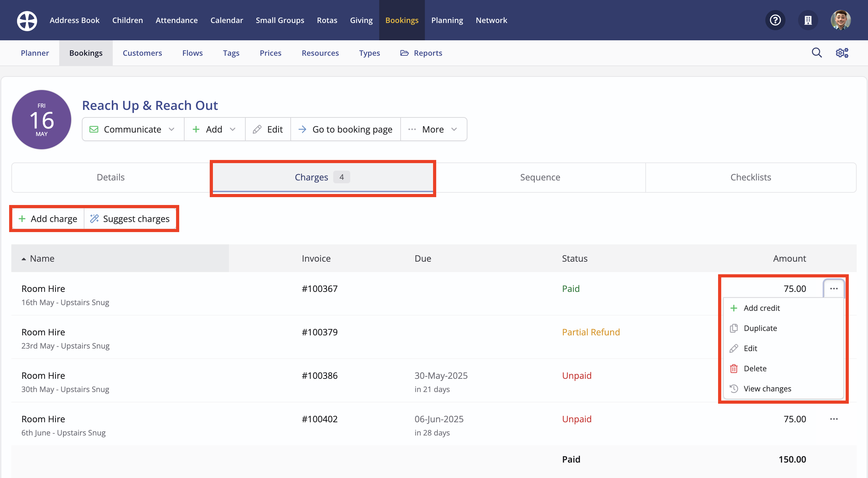
Task: Open actions ellipsis for invoice #100367
Action: [834, 289]
